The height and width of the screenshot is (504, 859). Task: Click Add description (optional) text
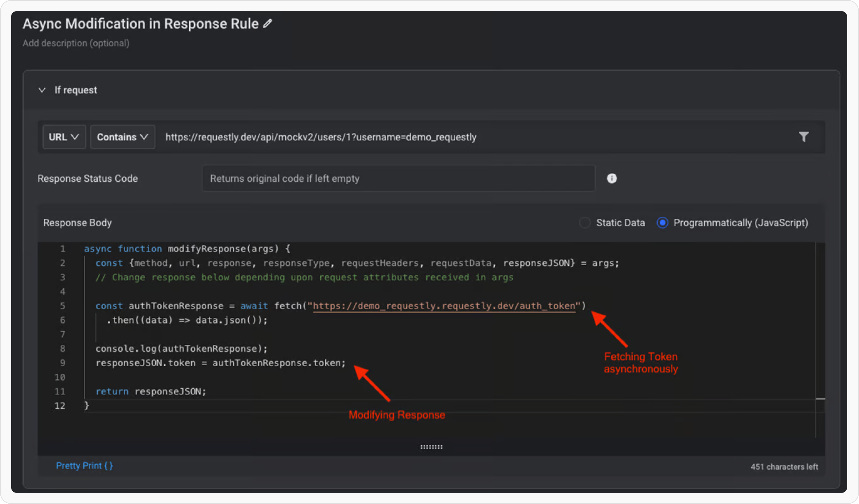(76, 43)
